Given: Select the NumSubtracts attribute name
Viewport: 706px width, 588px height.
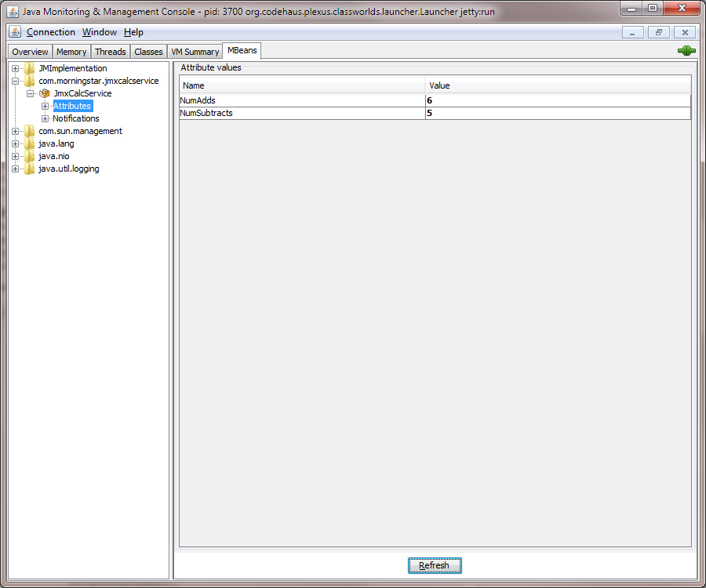Looking at the screenshot, I should (x=206, y=114).
